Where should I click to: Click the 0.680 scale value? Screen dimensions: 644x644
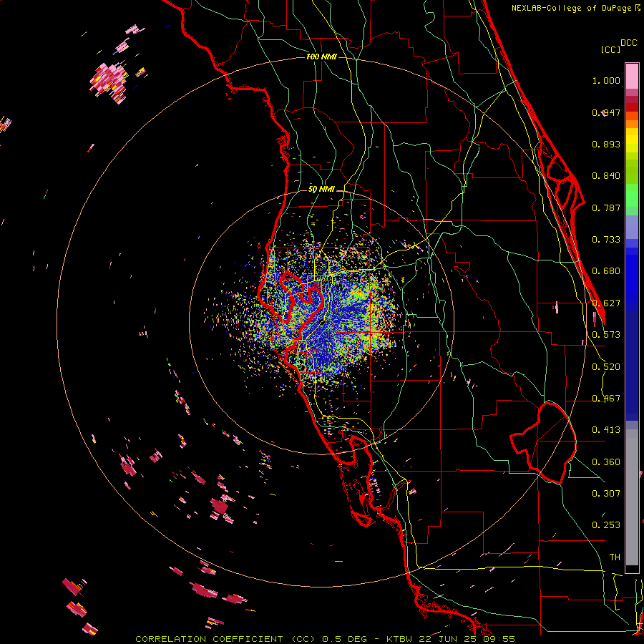click(606, 271)
